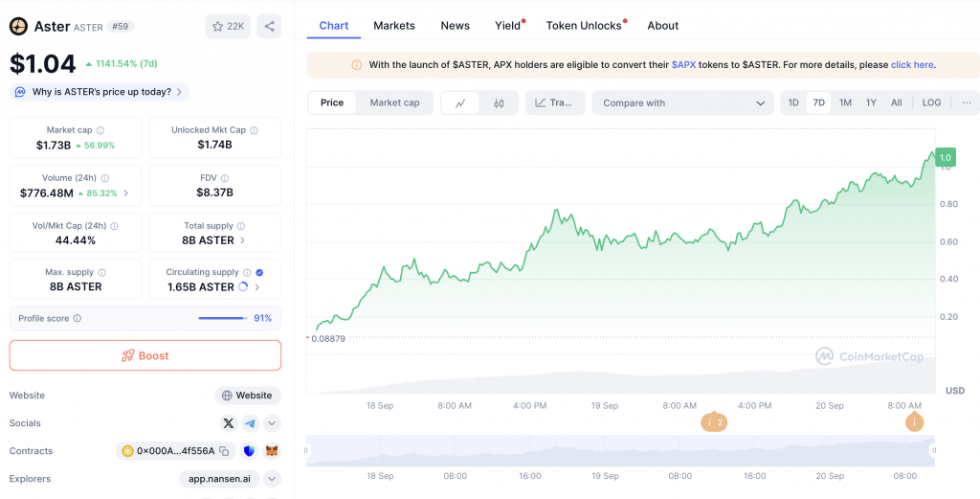The width and height of the screenshot is (980, 499).
Task: Expand Circulating supply details arrow
Action: click(256, 287)
